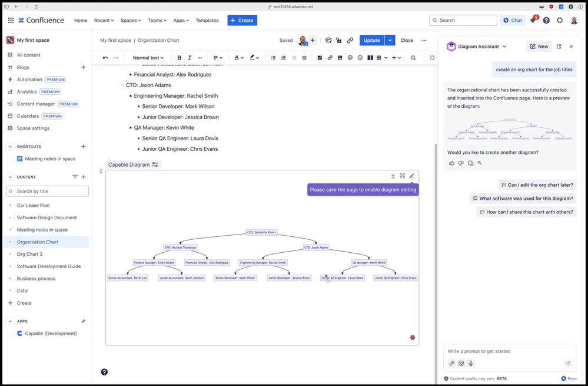Go to Home in top navigation
588x386 pixels.
pos(81,20)
